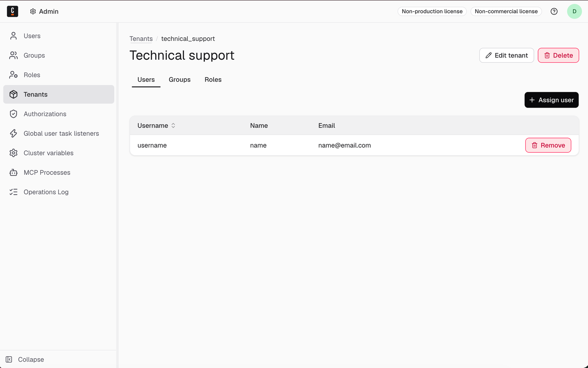Click the Roles person-gear icon in sidebar
This screenshot has height=368, width=588.
coord(14,75)
